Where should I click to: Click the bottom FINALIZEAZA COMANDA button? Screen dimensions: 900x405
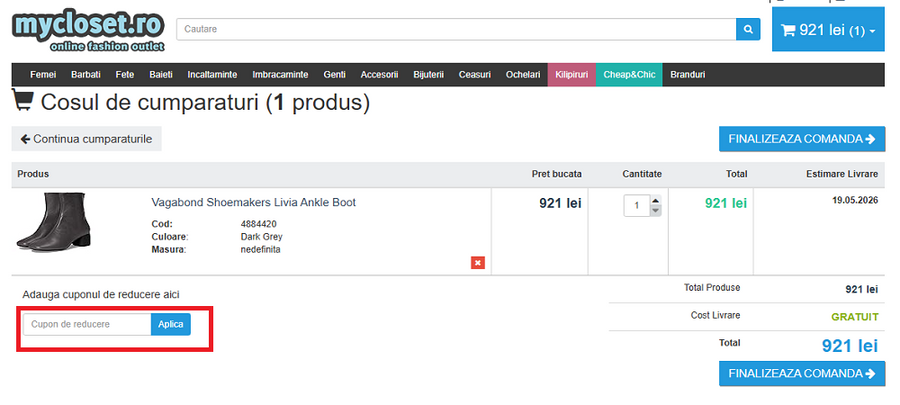[x=802, y=373]
